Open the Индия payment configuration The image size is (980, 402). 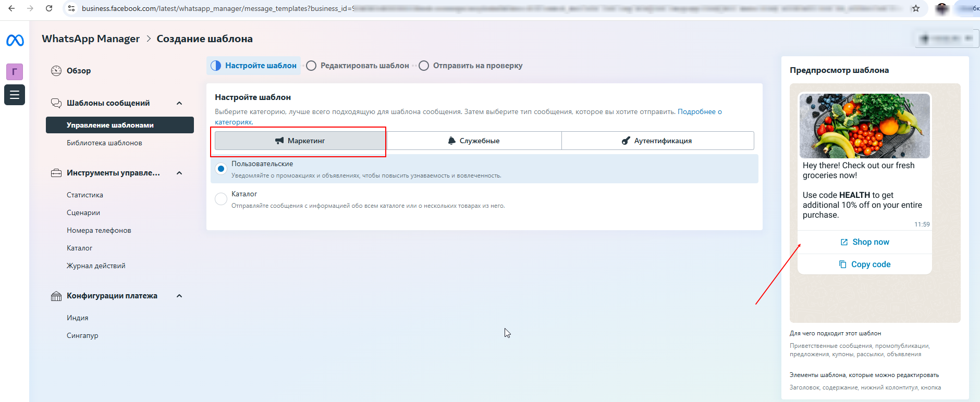(78, 318)
